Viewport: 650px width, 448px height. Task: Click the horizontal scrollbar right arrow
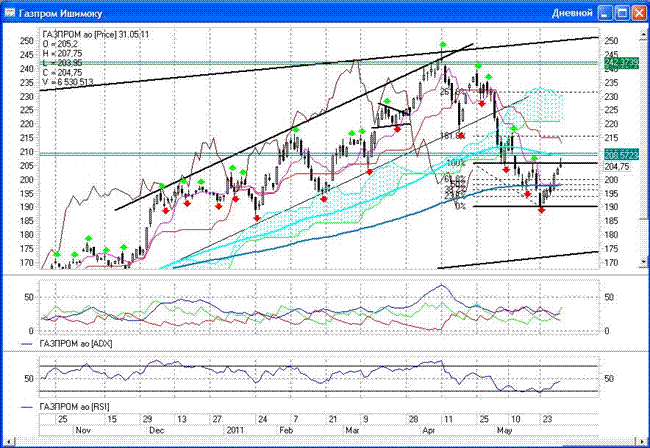tap(642, 441)
